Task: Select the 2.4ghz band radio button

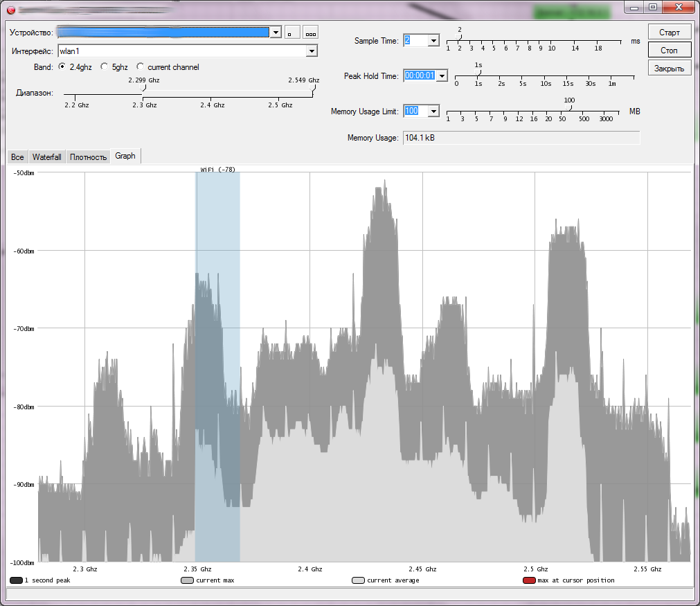Action: (62, 67)
